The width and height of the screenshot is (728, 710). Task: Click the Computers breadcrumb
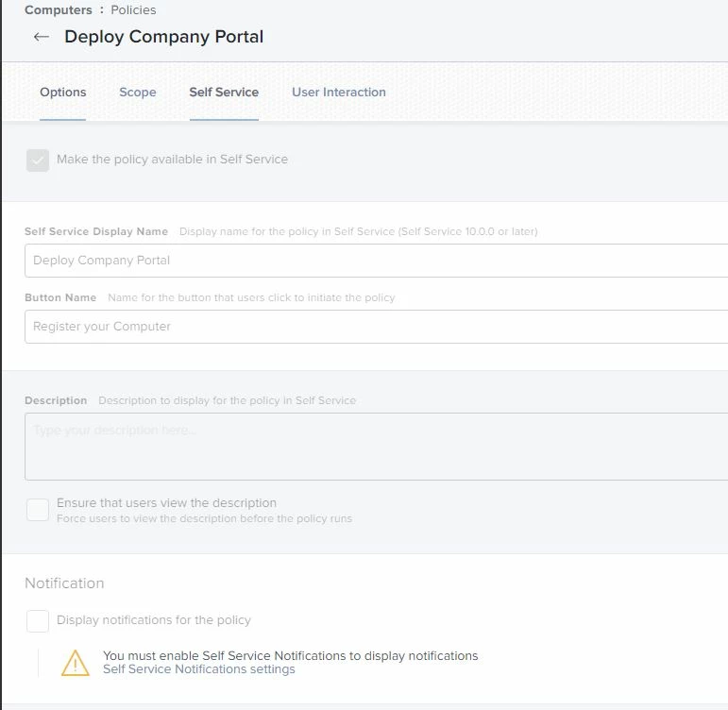point(59,9)
